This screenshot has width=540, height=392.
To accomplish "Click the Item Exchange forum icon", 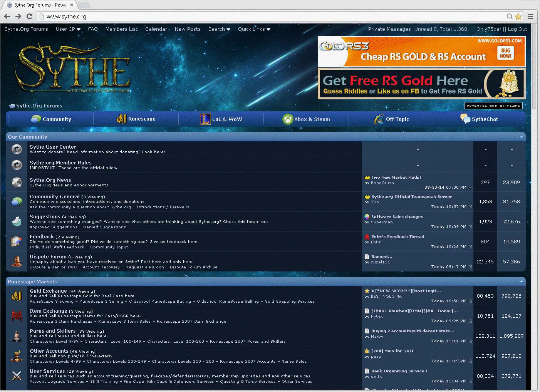I will click(17, 316).
